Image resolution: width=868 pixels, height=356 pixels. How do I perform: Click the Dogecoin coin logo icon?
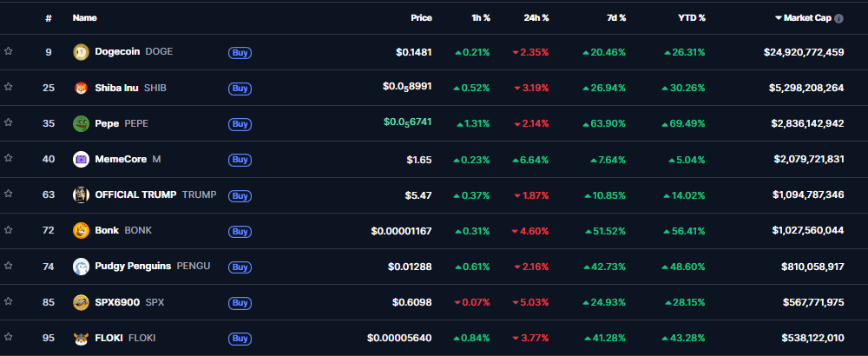81,52
